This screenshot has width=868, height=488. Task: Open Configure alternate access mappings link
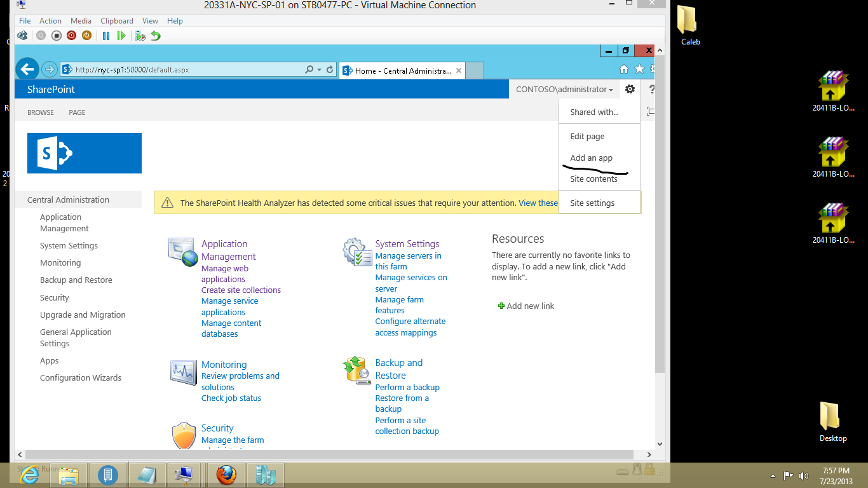pos(410,327)
